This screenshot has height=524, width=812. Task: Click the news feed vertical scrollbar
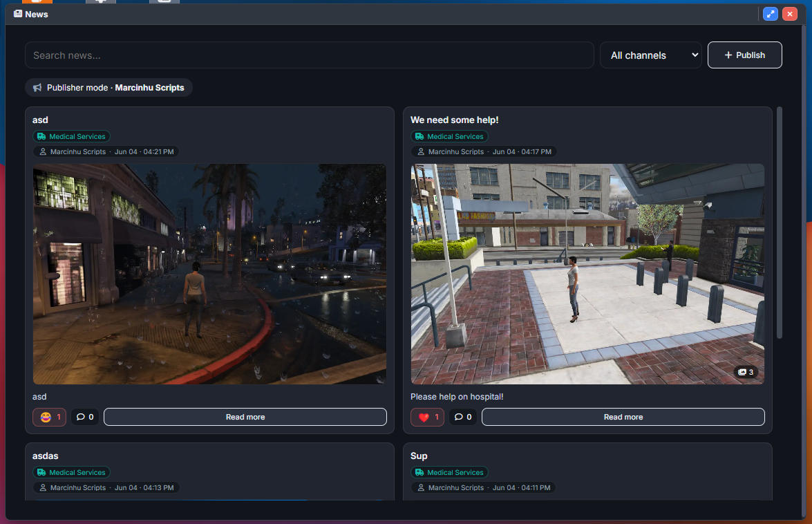pyautogui.click(x=780, y=223)
